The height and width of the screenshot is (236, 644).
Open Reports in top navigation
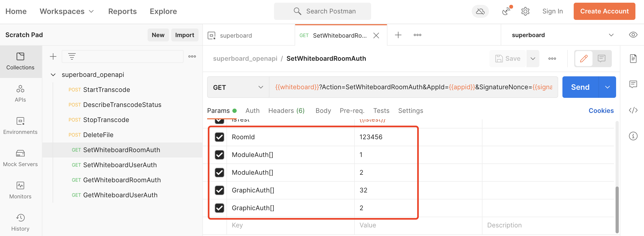click(x=122, y=11)
